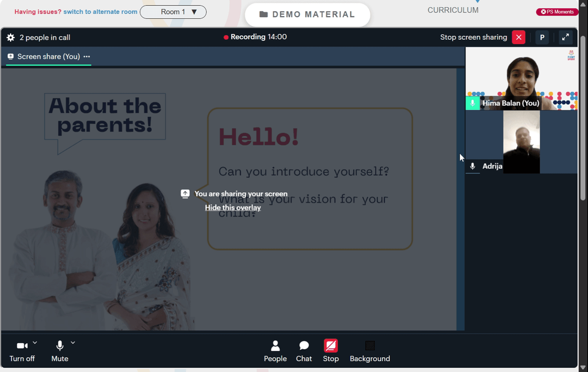
Task: Click Hima Balan's green microphone indicator
Action: click(x=473, y=103)
